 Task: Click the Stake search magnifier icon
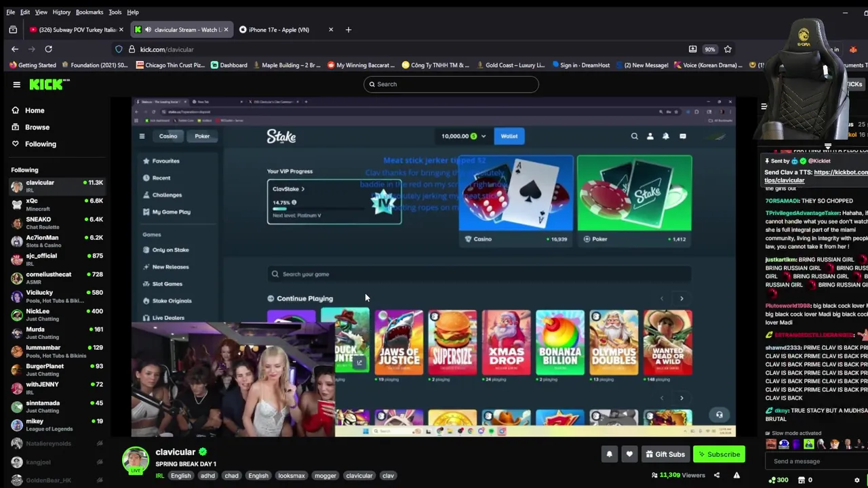[x=635, y=136]
